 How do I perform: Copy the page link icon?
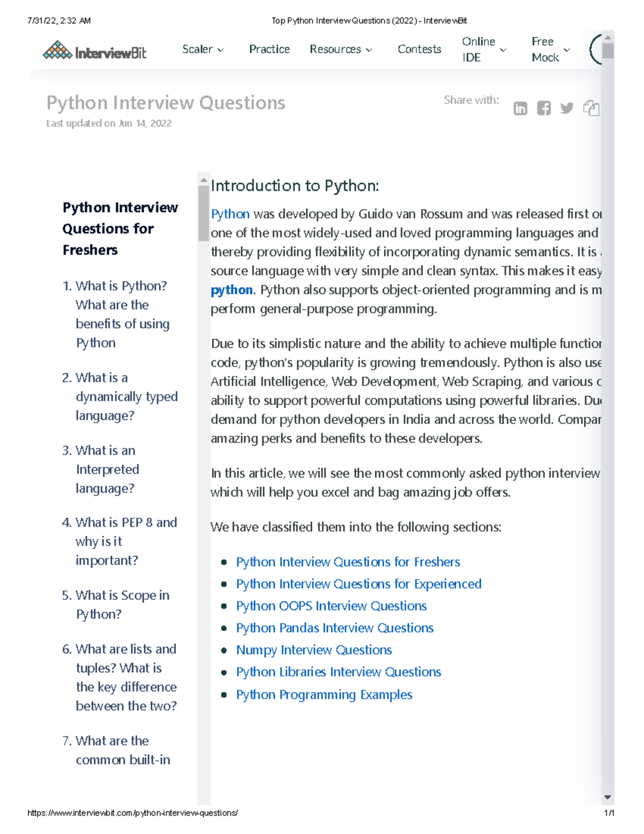click(591, 108)
